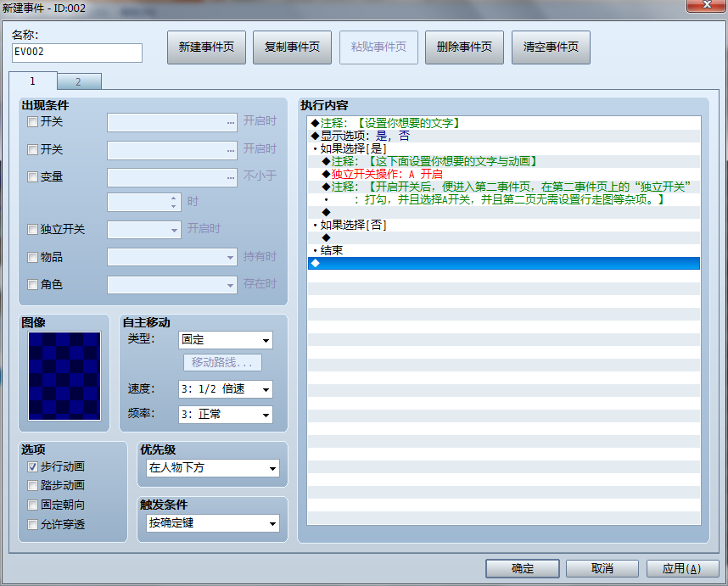This screenshot has height=586, width=728.
Task: Cancel the dialog with 取消
Action: (x=602, y=568)
